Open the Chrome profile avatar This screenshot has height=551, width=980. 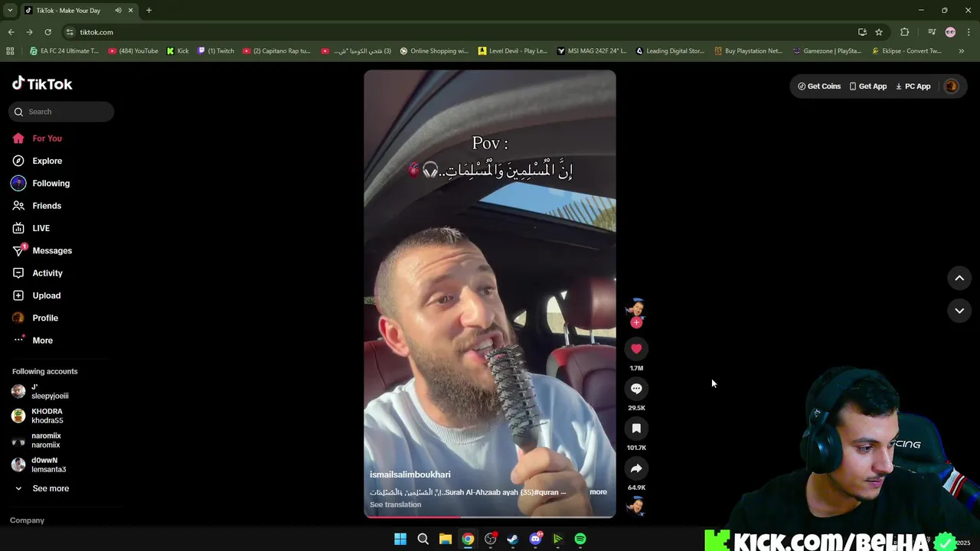coord(950,32)
